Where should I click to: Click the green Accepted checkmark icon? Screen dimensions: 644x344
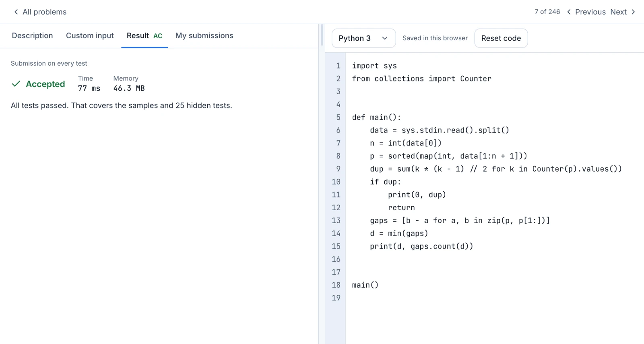[16, 84]
